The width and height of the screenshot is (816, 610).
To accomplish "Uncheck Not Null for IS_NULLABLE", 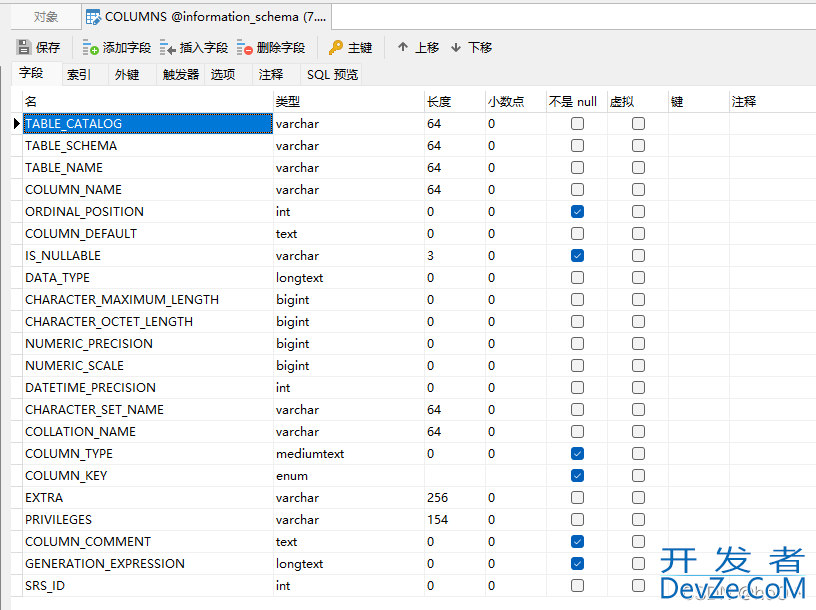I will [x=577, y=256].
